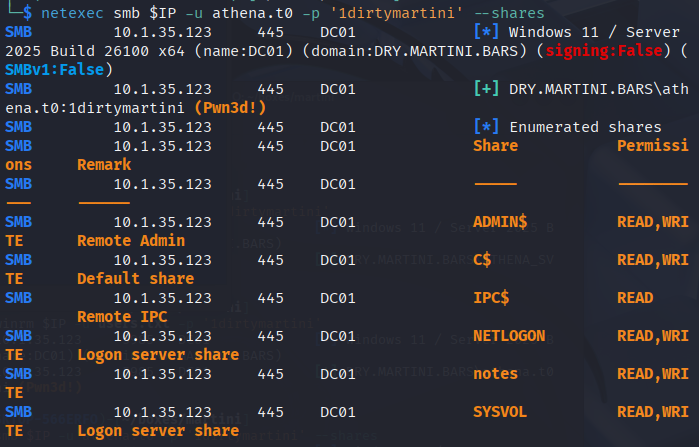The width and height of the screenshot is (699, 447).
Task: Click the Default share remark text
Action: (136, 279)
